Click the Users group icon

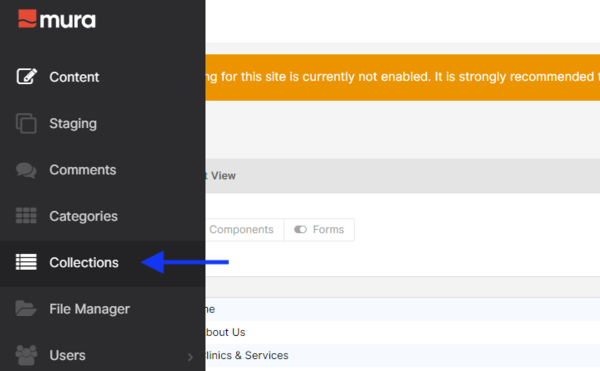pyautogui.click(x=26, y=355)
